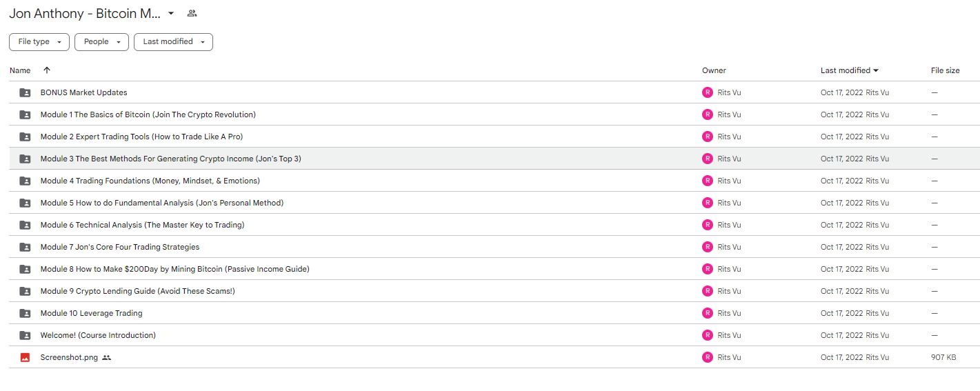Image resolution: width=980 pixels, height=391 pixels.
Task: Click the shared icon next to Screenshot.png
Action: 106,357
